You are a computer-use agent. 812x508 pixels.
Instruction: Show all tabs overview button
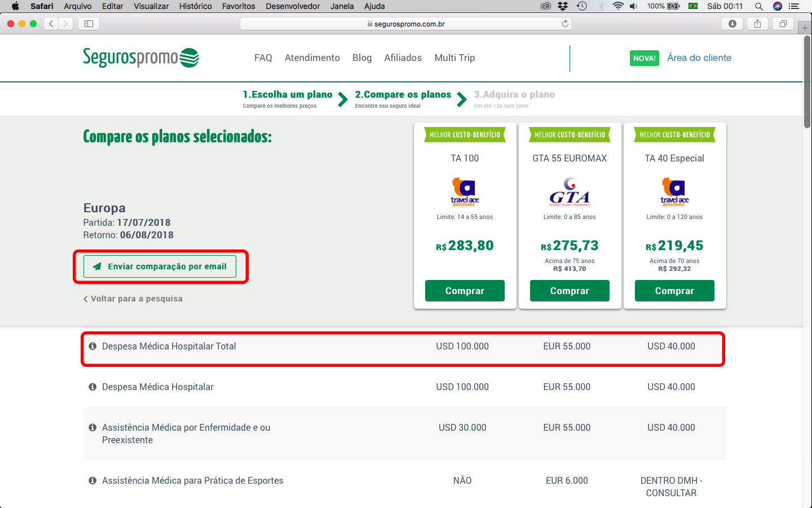point(783,24)
